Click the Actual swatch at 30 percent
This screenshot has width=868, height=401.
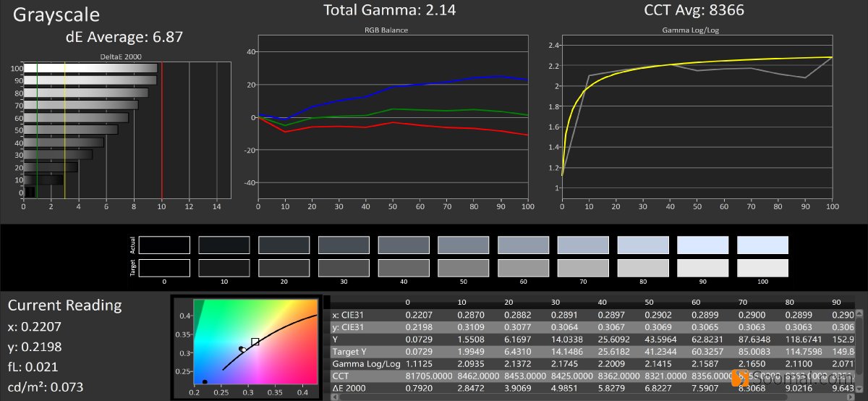pyautogui.click(x=344, y=245)
